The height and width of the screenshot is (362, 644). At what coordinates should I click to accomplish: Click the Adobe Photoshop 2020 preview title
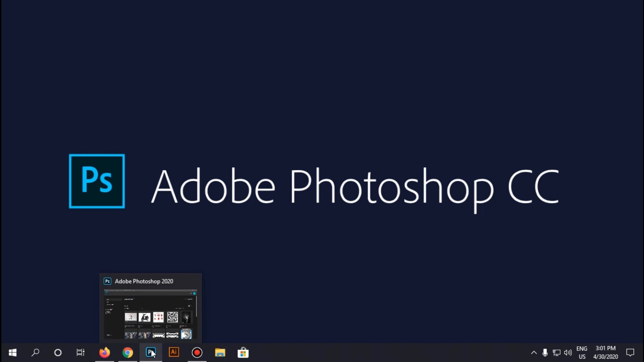coord(144,281)
